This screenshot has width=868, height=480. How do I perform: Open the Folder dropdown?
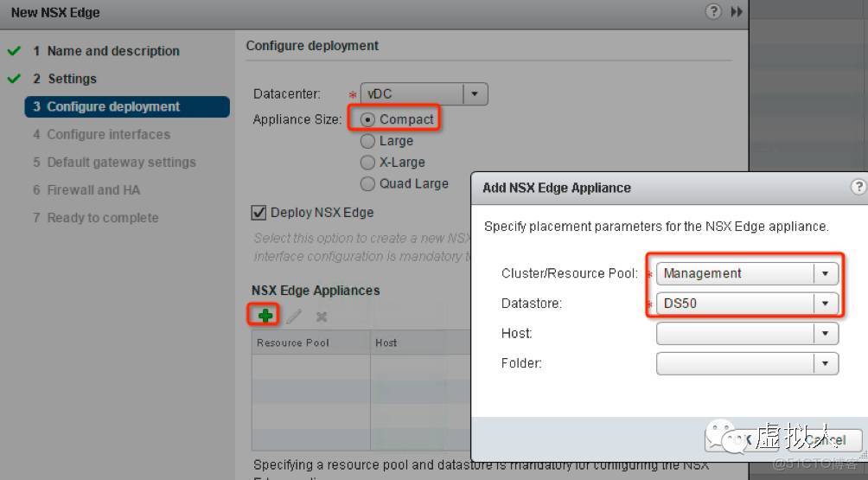826,363
